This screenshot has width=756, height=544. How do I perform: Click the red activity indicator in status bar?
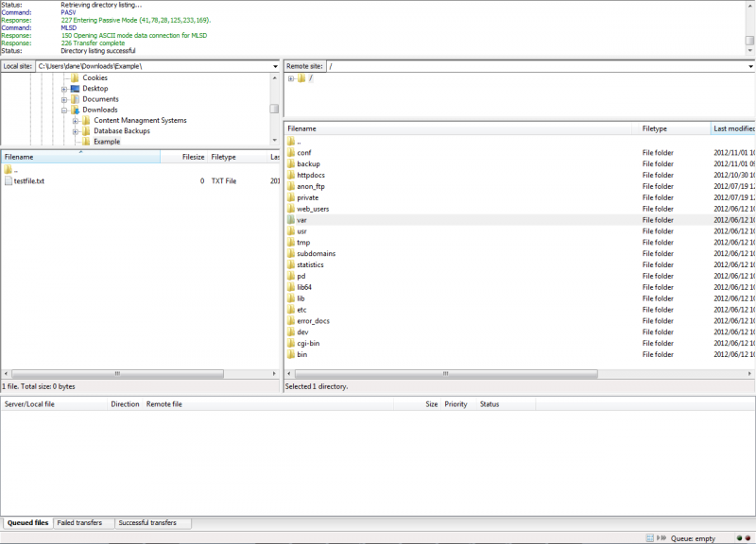point(747,538)
